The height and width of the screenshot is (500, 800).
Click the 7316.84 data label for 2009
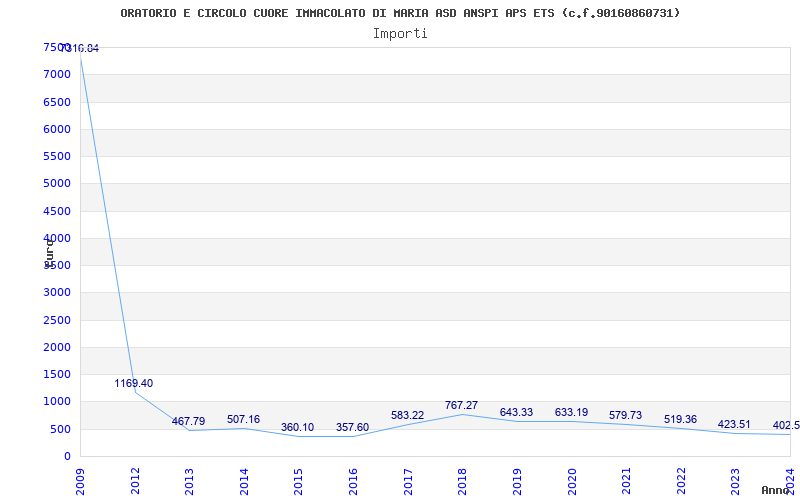pos(80,48)
